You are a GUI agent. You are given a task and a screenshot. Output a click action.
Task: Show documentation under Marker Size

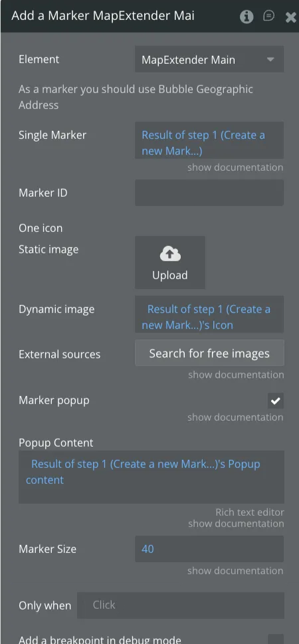tap(235, 570)
